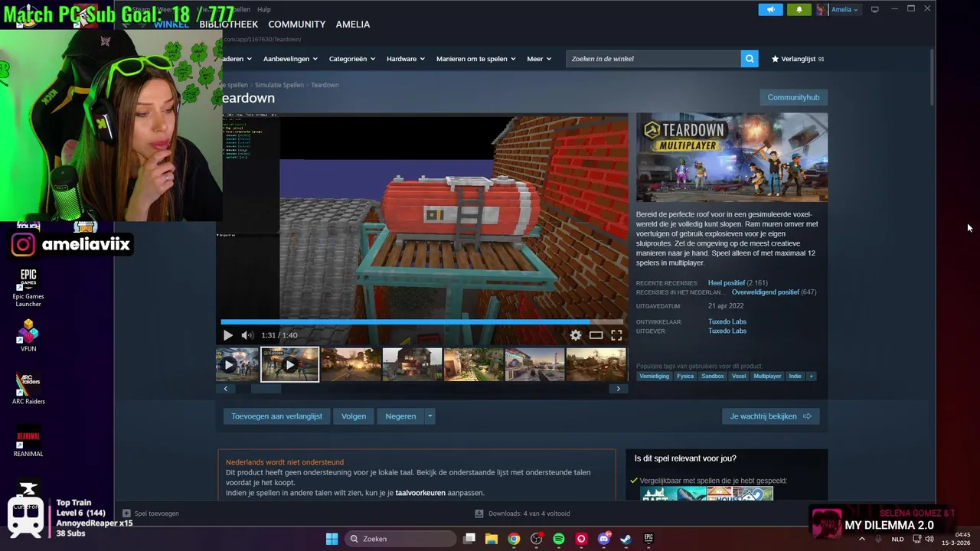Screen dimensions: 980x551
Task: Click the Teardown breadcrumb link
Action: (x=325, y=85)
